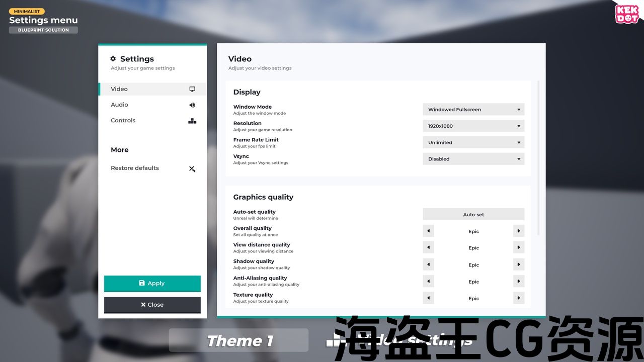Raise Shadow quality with right arrow

(519, 264)
